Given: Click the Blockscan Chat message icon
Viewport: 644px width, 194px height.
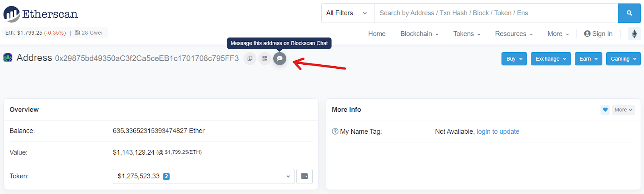Looking at the screenshot, I should tap(280, 59).
